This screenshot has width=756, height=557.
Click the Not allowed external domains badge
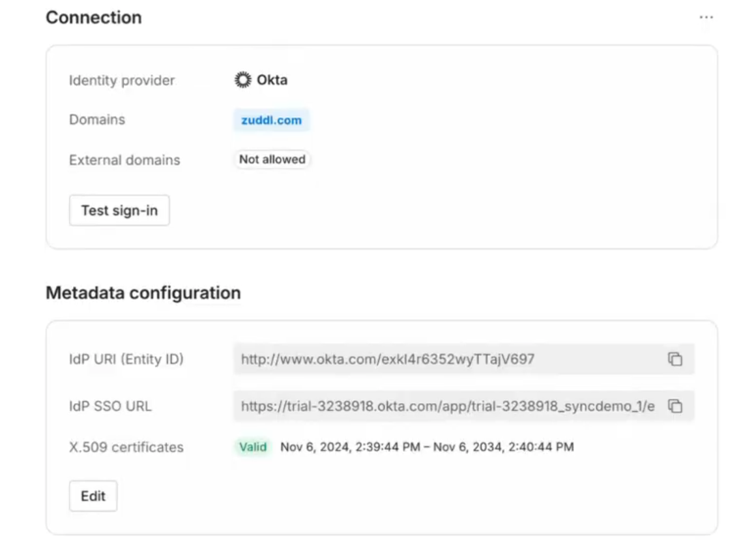(272, 159)
